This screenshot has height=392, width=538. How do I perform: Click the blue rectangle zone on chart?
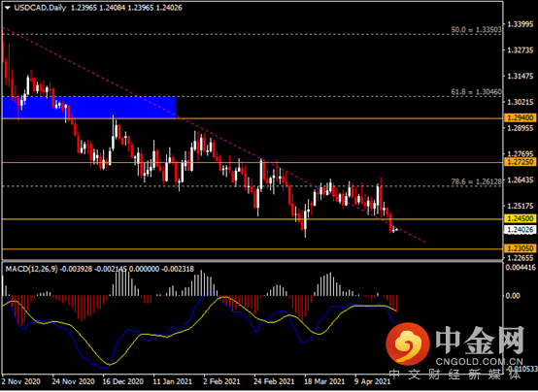pos(89,108)
